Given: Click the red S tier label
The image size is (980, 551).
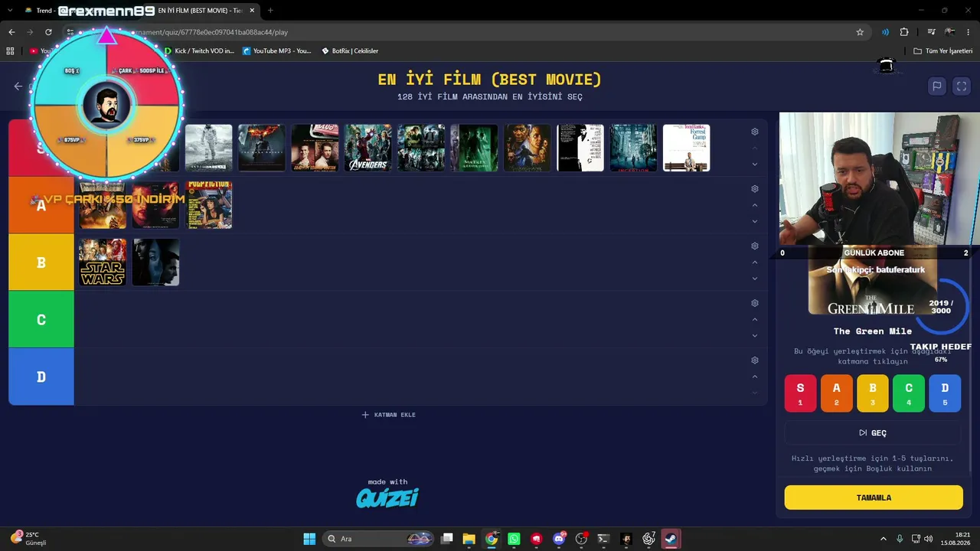Looking at the screenshot, I should click(x=41, y=148).
